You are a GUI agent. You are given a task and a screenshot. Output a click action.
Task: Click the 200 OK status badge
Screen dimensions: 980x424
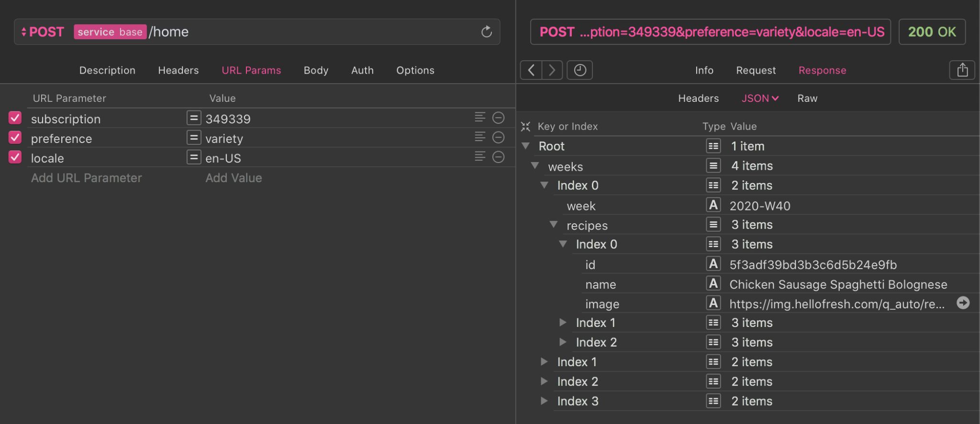(932, 32)
